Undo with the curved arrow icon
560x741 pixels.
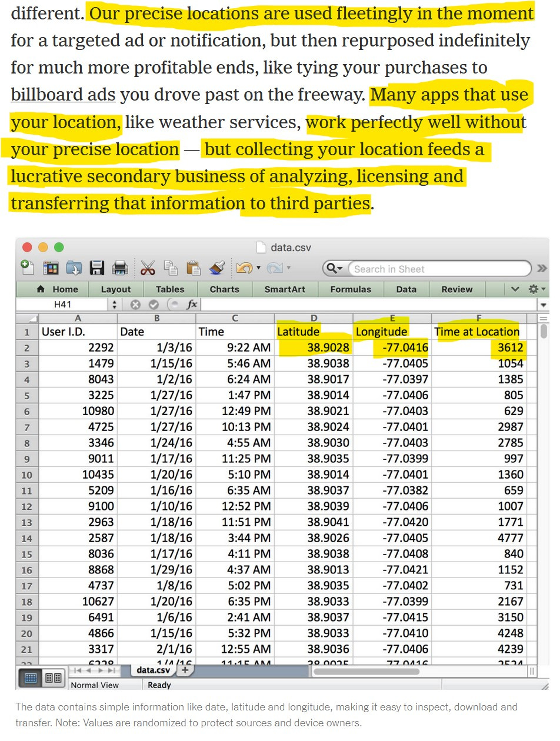point(244,268)
